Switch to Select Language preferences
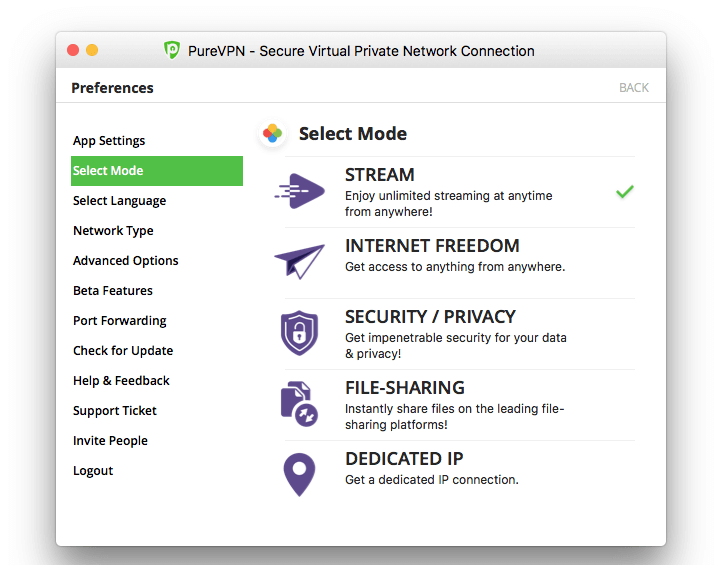The height and width of the screenshot is (565, 722). click(x=119, y=201)
